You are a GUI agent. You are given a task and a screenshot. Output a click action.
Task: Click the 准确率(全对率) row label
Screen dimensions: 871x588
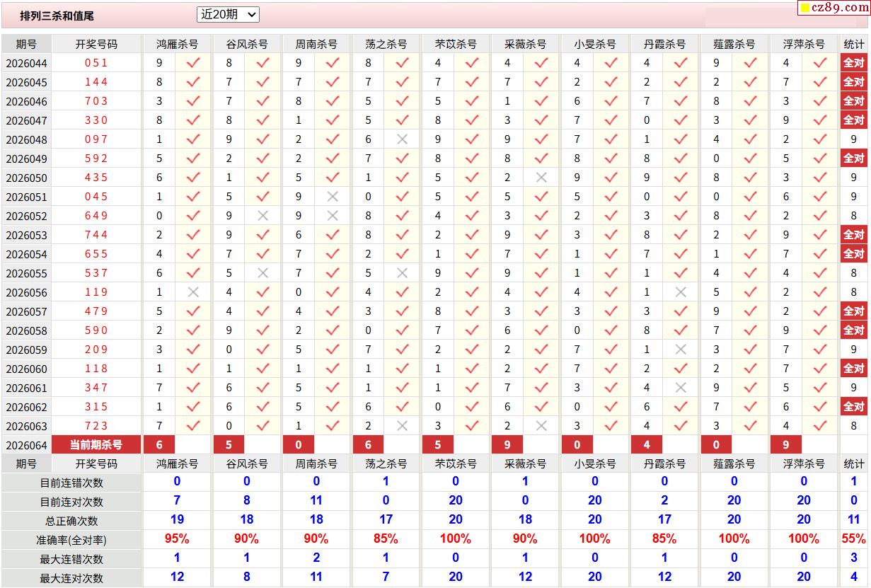[x=71, y=540]
